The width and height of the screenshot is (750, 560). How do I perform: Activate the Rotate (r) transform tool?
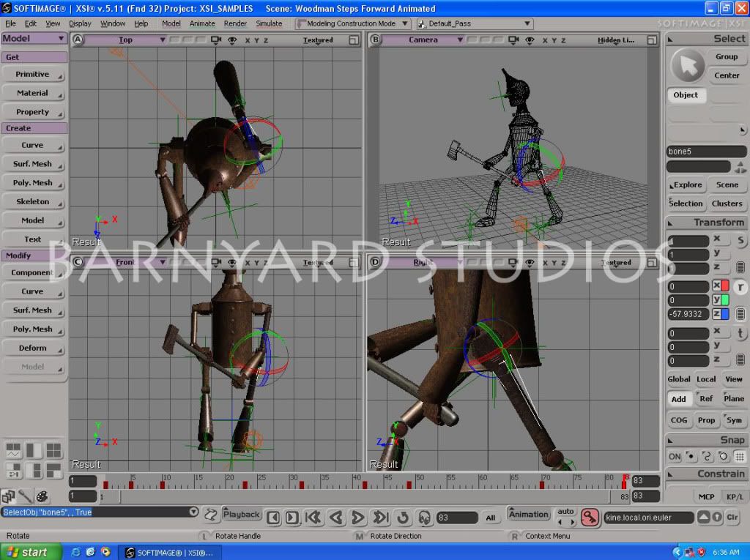pyautogui.click(x=740, y=287)
